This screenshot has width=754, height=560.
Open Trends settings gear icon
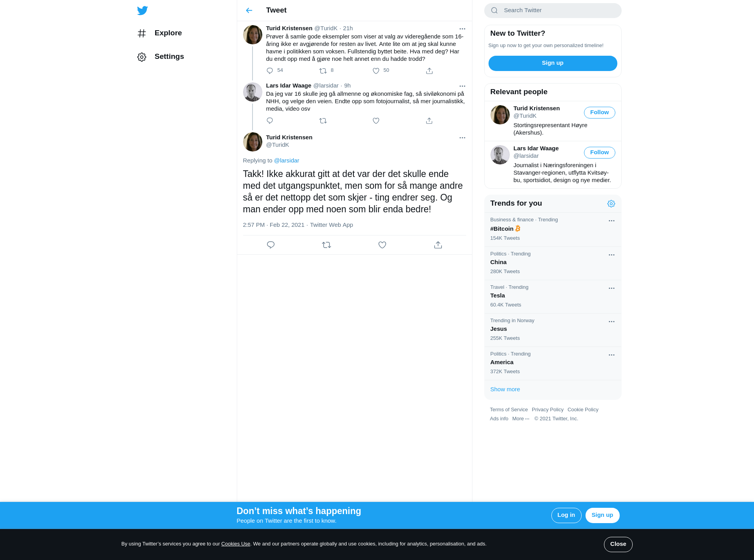point(611,204)
